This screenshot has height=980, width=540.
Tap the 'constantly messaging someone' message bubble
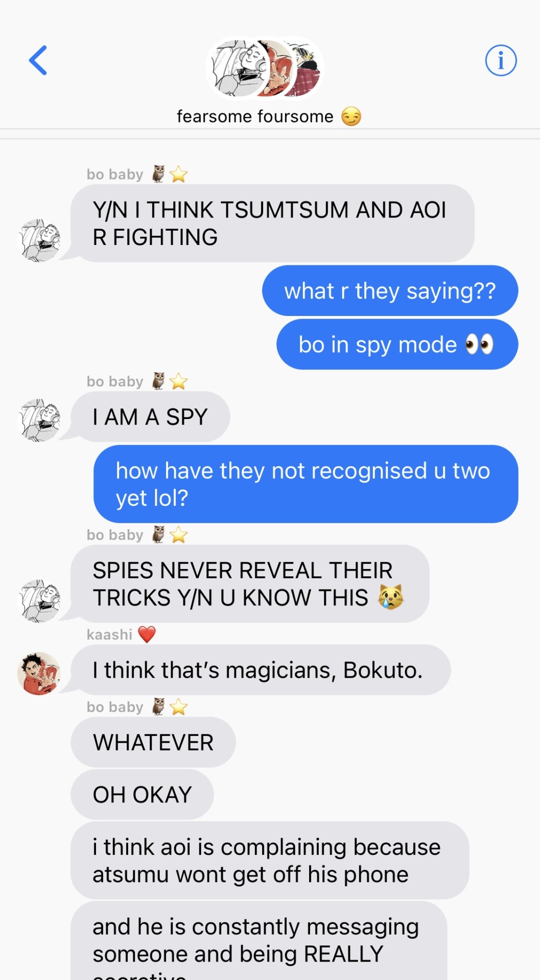(259, 941)
